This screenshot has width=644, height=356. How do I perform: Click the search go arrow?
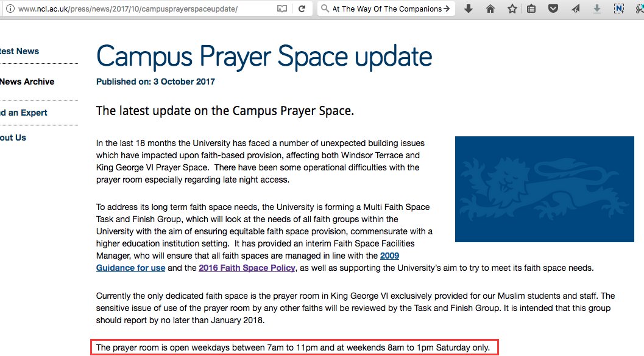447,8
